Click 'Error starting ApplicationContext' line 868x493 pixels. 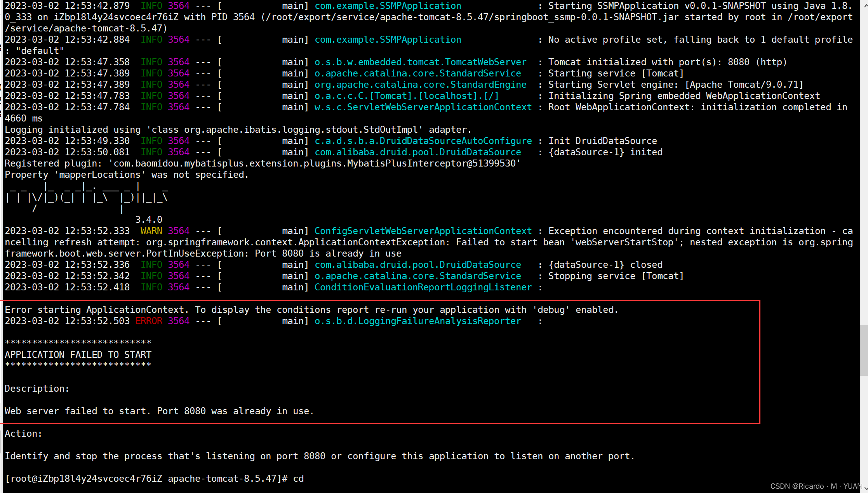pyautogui.click(x=311, y=310)
